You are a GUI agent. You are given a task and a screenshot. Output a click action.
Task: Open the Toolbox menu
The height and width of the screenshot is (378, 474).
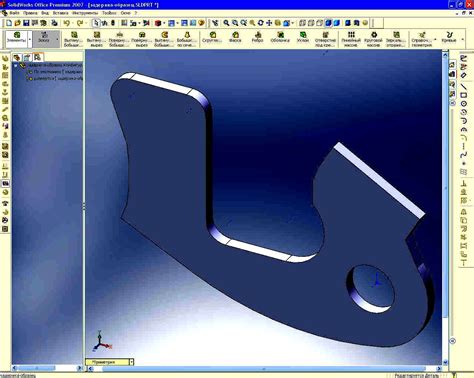click(x=109, y=13)
